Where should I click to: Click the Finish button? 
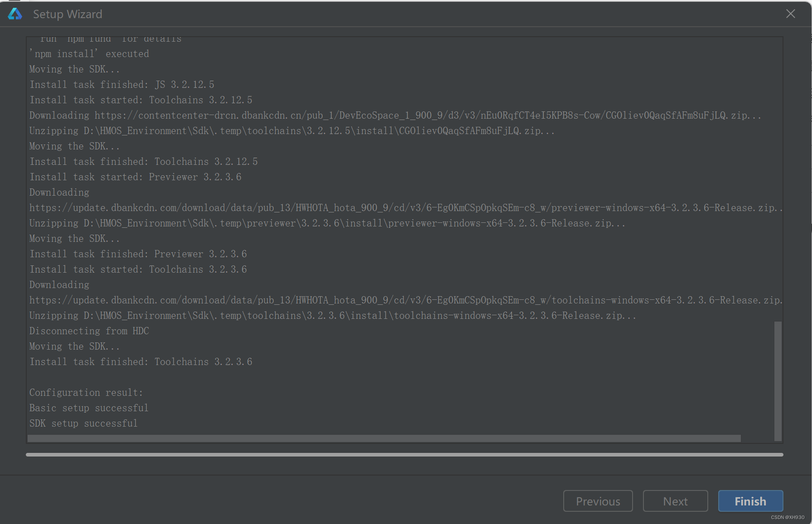750,501
